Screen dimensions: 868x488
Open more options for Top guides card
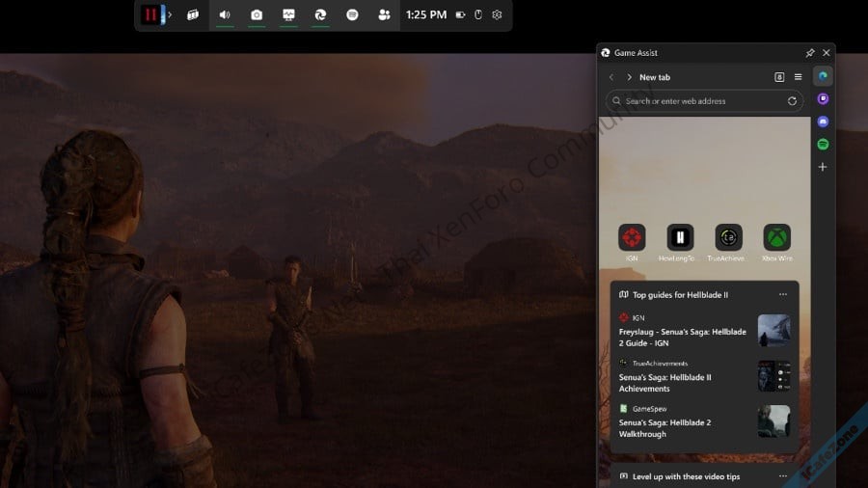pos(782,294)
